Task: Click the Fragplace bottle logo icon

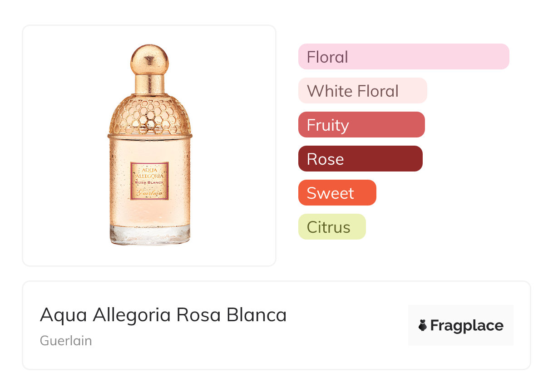Action: [x=423, y=325]
